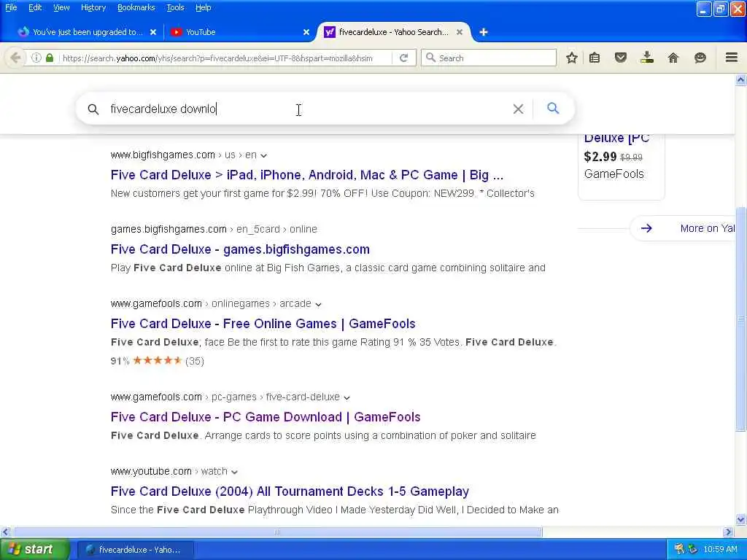Expand dropdown next to gamefools.com › pc-games › five-card-deluxe
The image size is (747, 560).
[347, 397]
